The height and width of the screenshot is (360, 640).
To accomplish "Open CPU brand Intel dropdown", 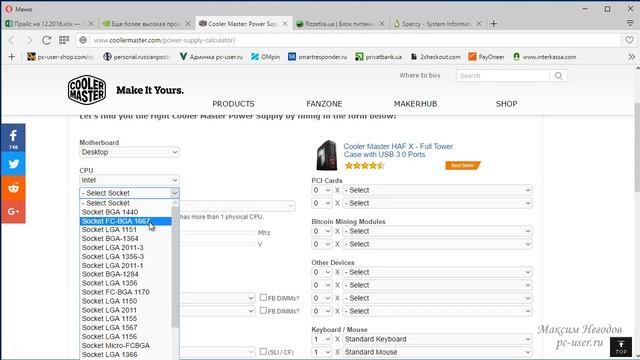I will point(129,180).
